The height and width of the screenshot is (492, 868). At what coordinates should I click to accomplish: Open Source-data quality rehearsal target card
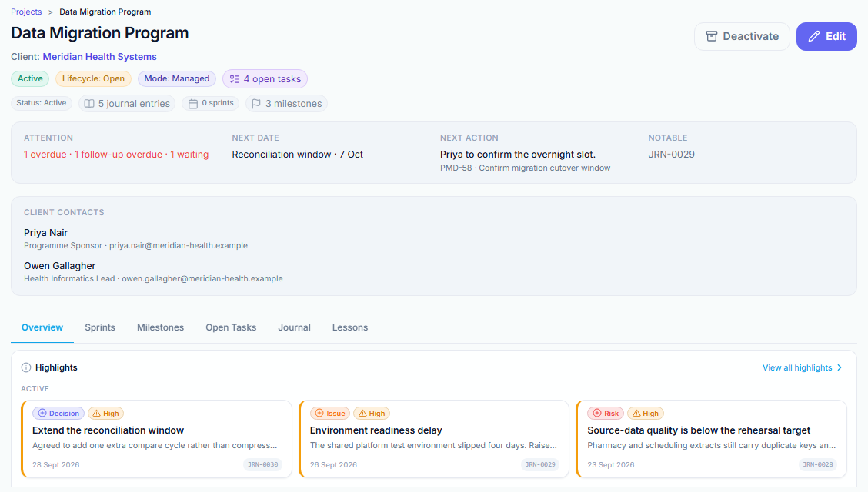tap(712, 439)
